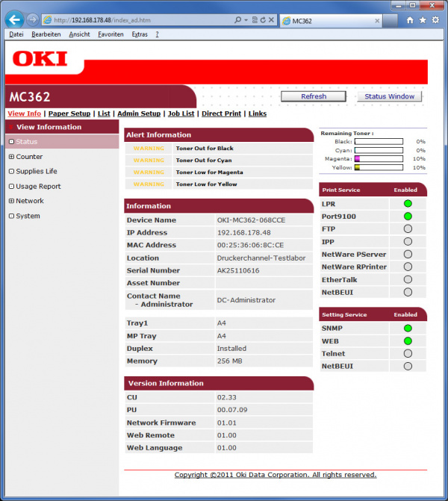448x501 pixels.
Task: Click the Magenta remaining toner bar
Action: point(378,158)
